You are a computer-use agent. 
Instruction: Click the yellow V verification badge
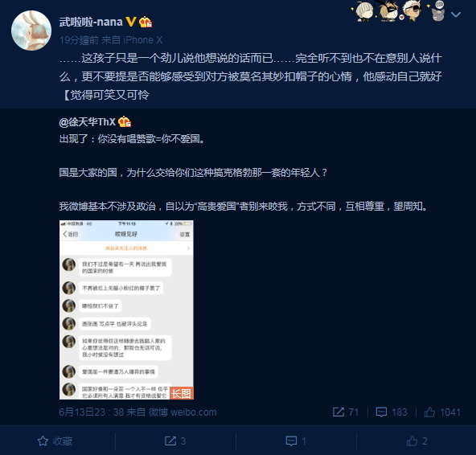[x=131, y=22]
